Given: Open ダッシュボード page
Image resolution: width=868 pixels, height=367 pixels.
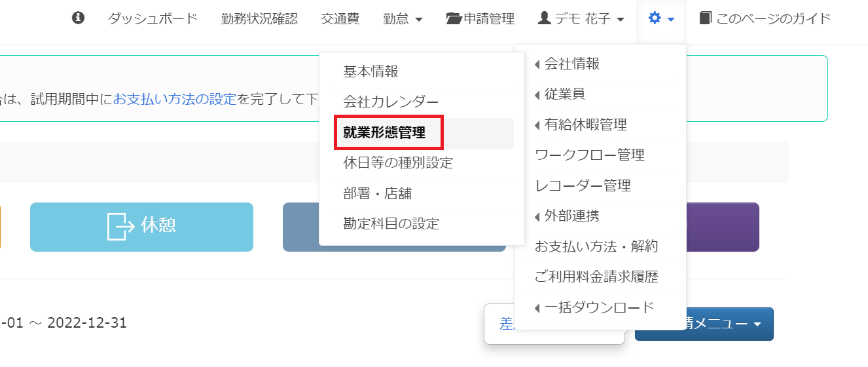Looking at the screenshot, I should point(153,19).
